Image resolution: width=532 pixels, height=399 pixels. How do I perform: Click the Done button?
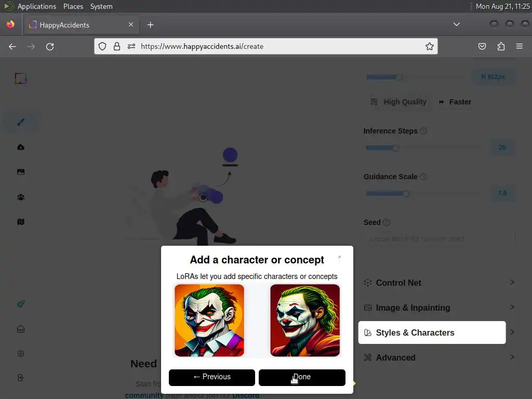point(302,377)
